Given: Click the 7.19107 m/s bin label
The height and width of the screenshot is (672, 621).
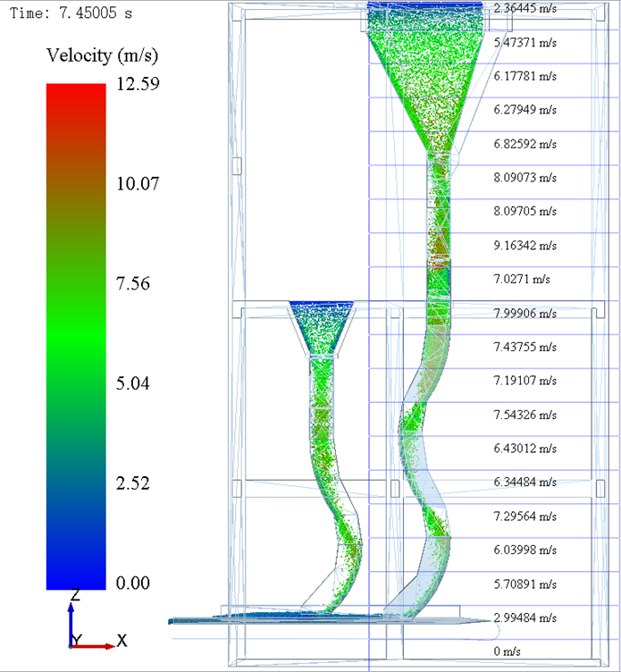Looking at the screenshot, I should coord(525,381).
